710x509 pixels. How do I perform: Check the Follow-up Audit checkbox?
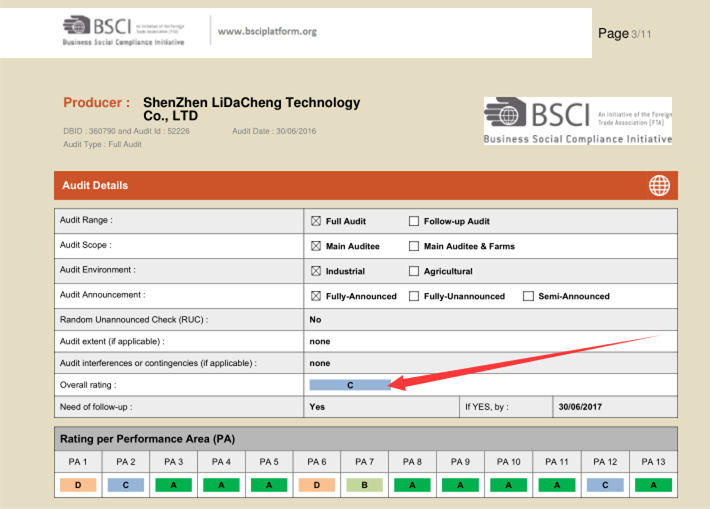point(414,221)
